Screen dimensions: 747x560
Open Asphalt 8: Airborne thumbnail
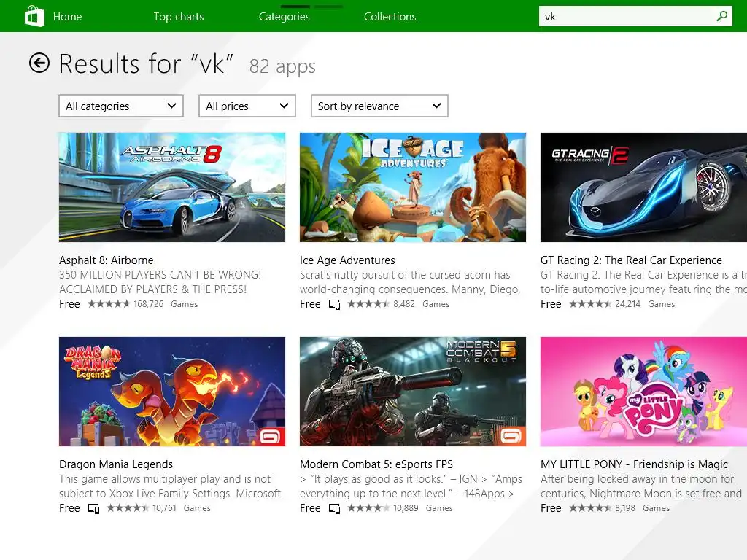pyautogui.click(x=172, y=187)
